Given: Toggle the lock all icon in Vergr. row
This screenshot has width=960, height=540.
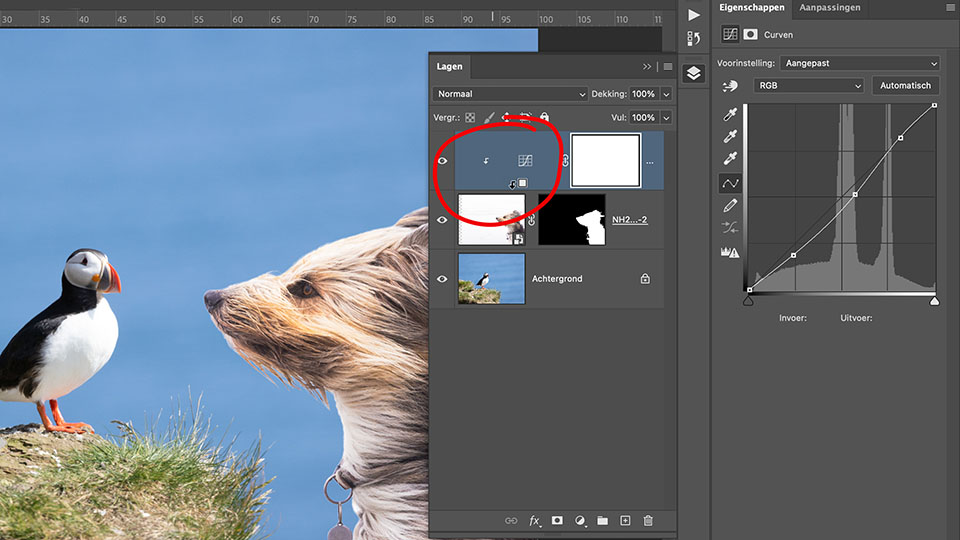Looking at the screenshot, I should [544, 117].
